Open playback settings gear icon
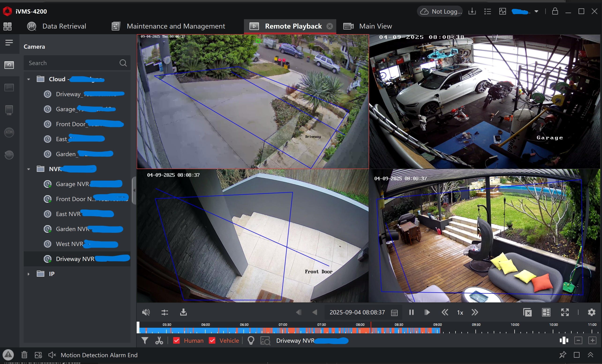 coord(591,312)
